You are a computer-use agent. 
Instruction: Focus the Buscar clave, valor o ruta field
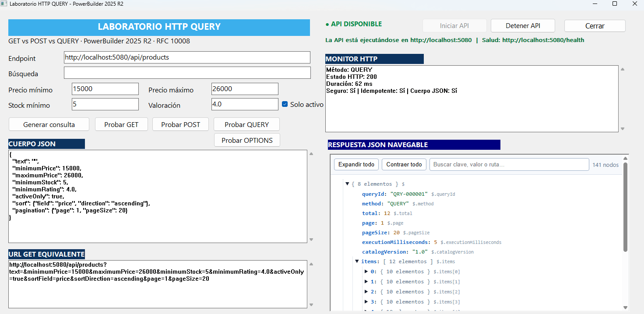click(x=509, y=164)
